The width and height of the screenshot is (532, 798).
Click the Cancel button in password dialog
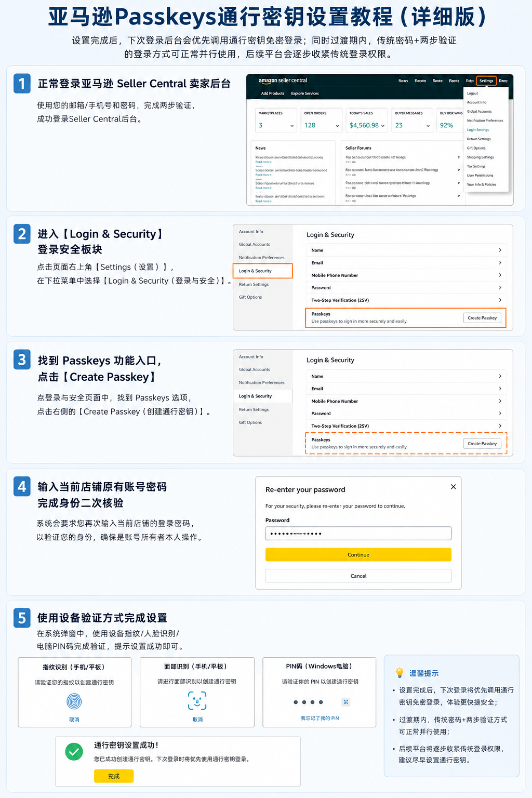coord(358,576)
